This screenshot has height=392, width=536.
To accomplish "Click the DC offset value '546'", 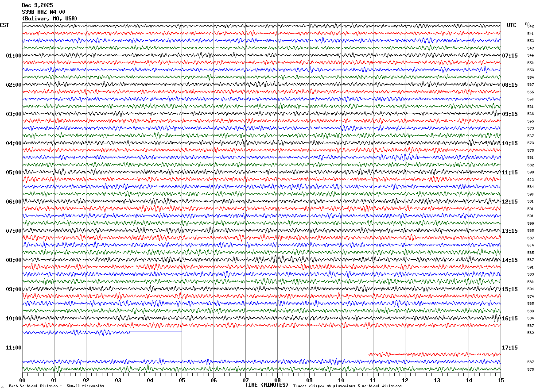I will (x=530, y=56).
